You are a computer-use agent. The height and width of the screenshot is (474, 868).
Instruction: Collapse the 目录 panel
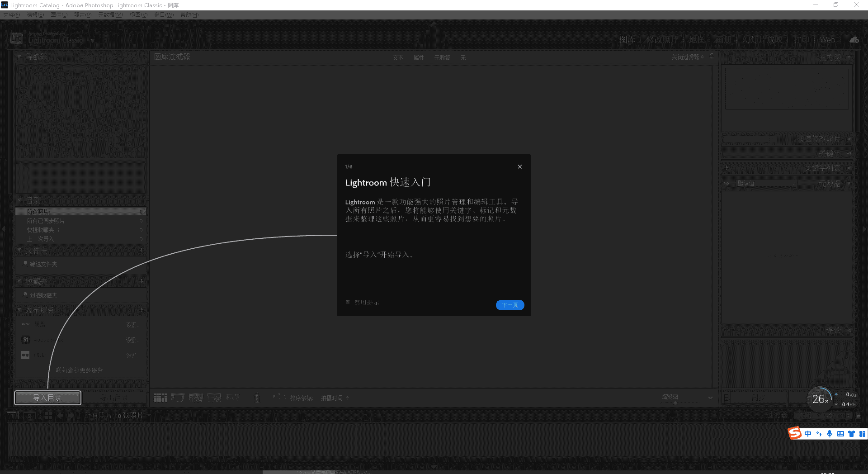click(19, 200)
